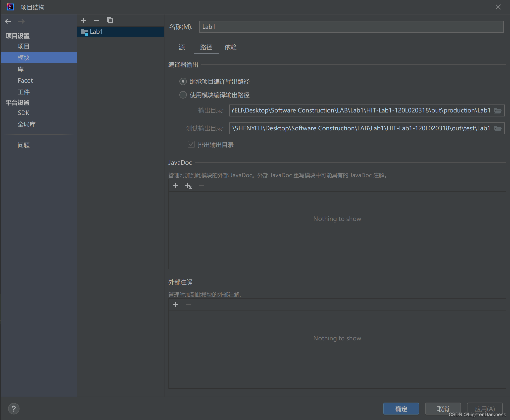Toggle exclude output directories checkbox

tap(191, 145)
